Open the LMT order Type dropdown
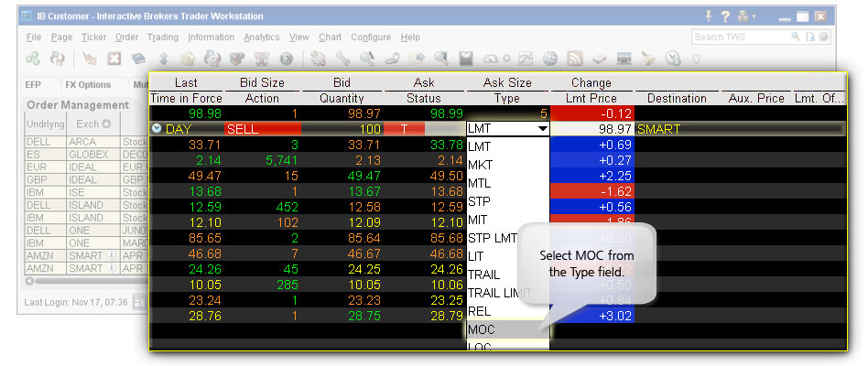 tap(542, 129)
